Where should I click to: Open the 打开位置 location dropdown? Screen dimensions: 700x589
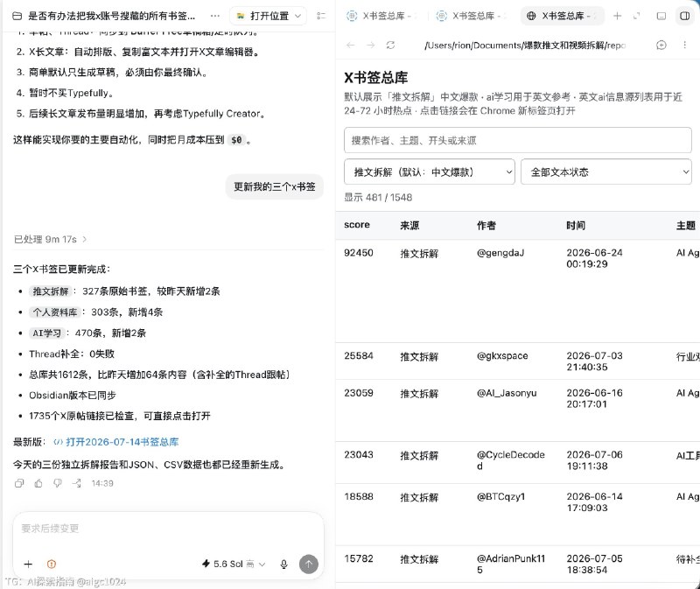(269, 16)
